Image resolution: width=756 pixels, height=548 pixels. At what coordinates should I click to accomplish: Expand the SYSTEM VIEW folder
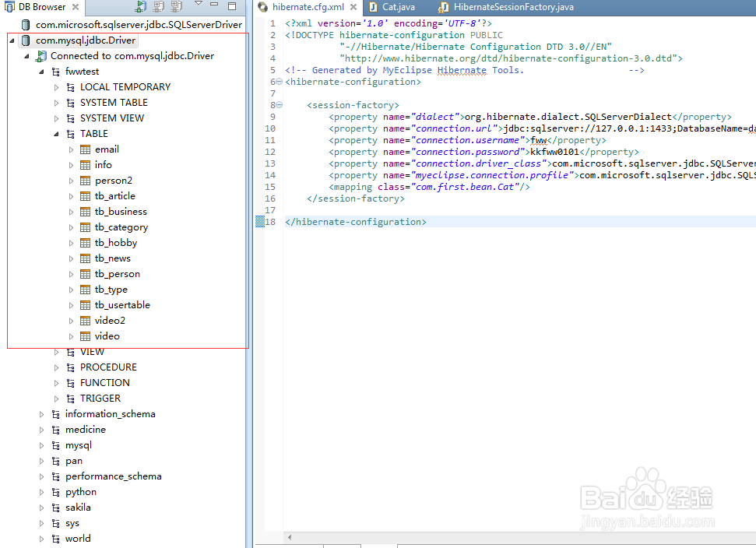point(56,118)
